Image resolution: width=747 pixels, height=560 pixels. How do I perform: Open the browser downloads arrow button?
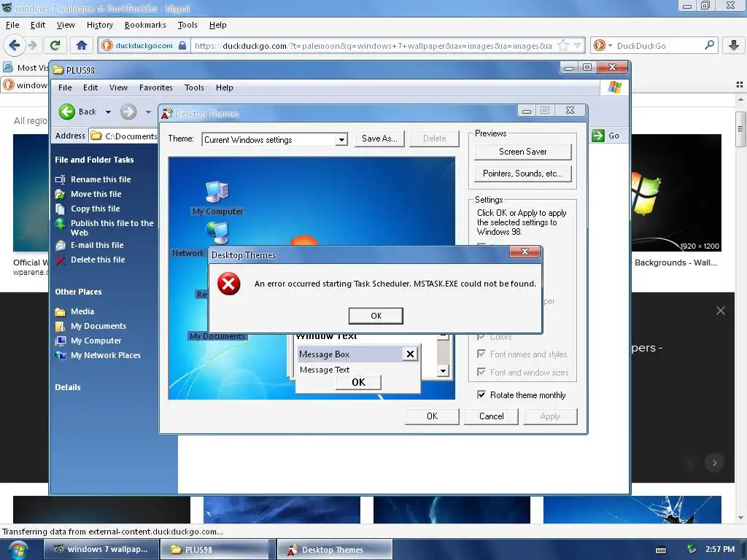pyautogui.click(x=734, y=45)
